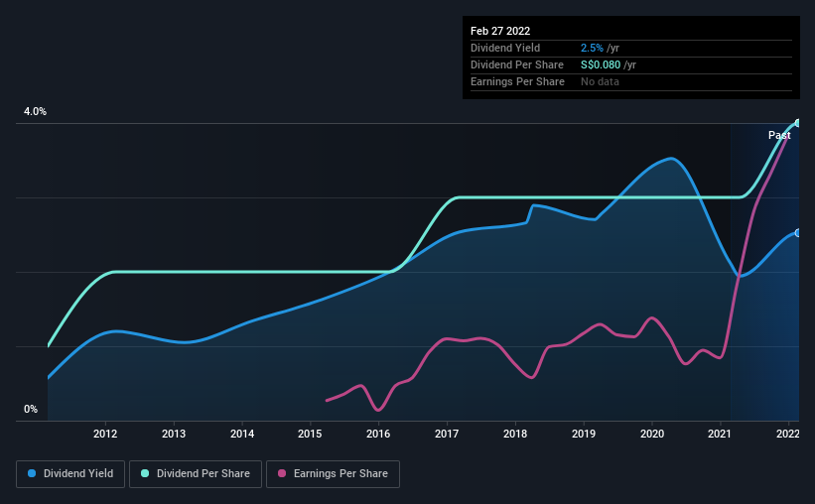
Task: Click the 4.0% y-axis label
Action: (35, 112)
